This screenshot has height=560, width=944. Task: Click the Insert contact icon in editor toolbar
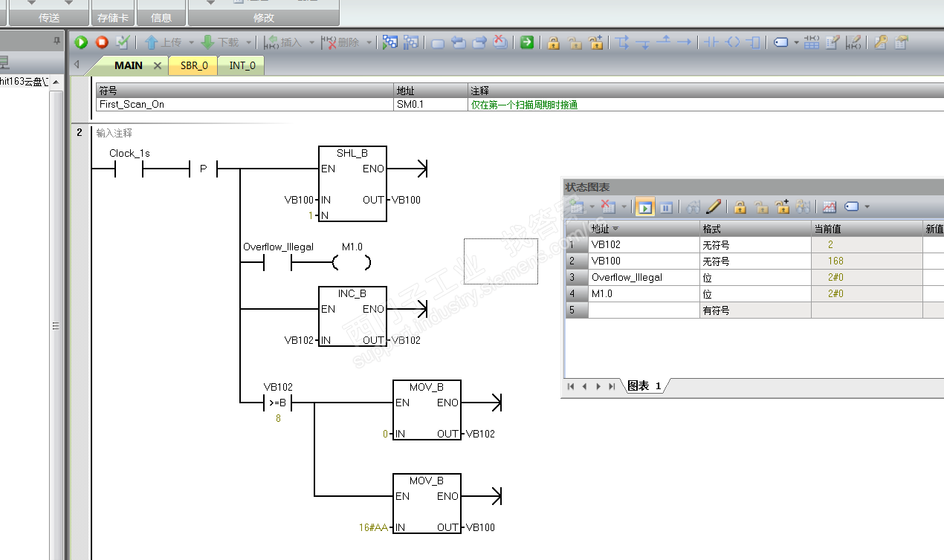click(711, 43)
